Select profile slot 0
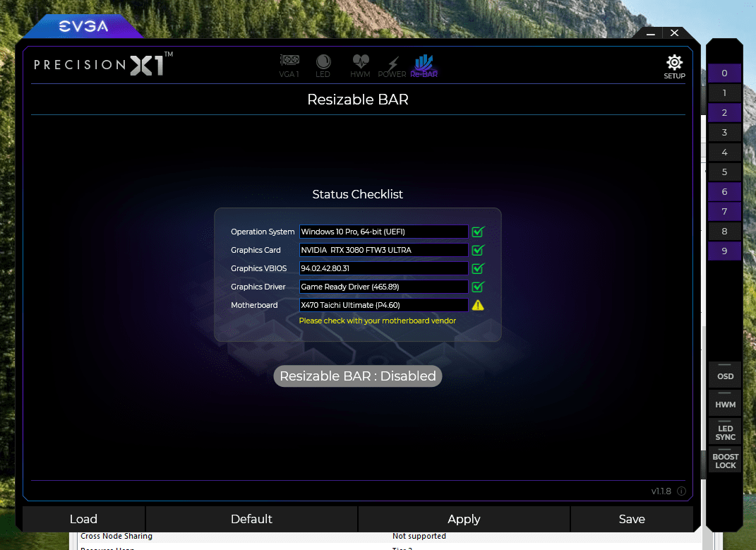The image size is (756, 550). pos(724,73)
